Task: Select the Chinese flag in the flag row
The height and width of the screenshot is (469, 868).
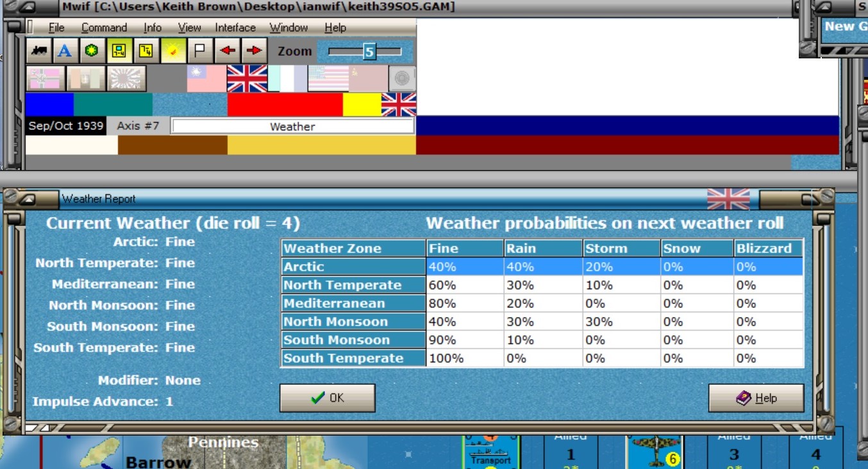Action: click(206, 79)
